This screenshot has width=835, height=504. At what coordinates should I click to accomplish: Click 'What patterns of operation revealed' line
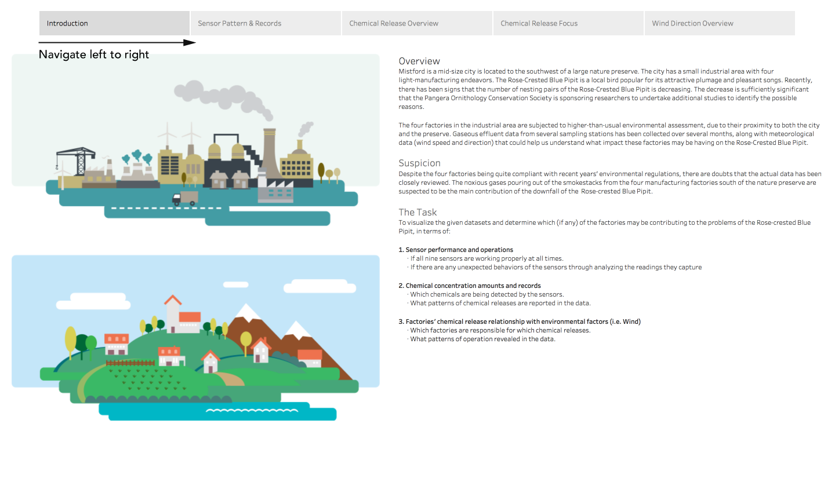click(482, 339)
